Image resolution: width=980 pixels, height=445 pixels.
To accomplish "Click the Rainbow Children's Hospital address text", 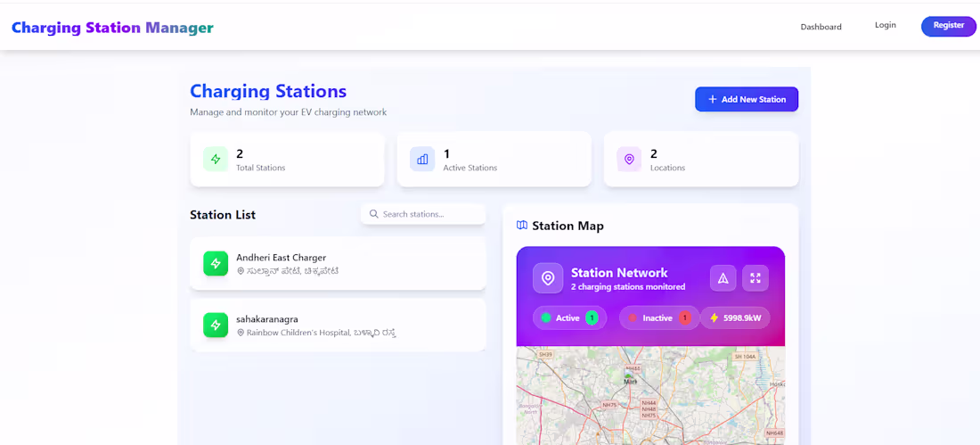I will click(x=322, y=333).
